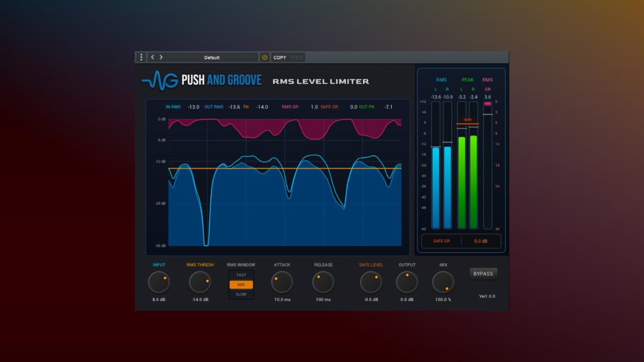Click the IN RMS readout label

(x=173, y=107)
